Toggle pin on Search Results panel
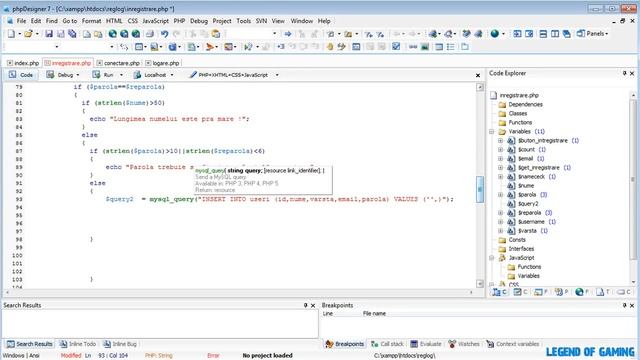Screen dimensions: 640x360 (305, 305)
